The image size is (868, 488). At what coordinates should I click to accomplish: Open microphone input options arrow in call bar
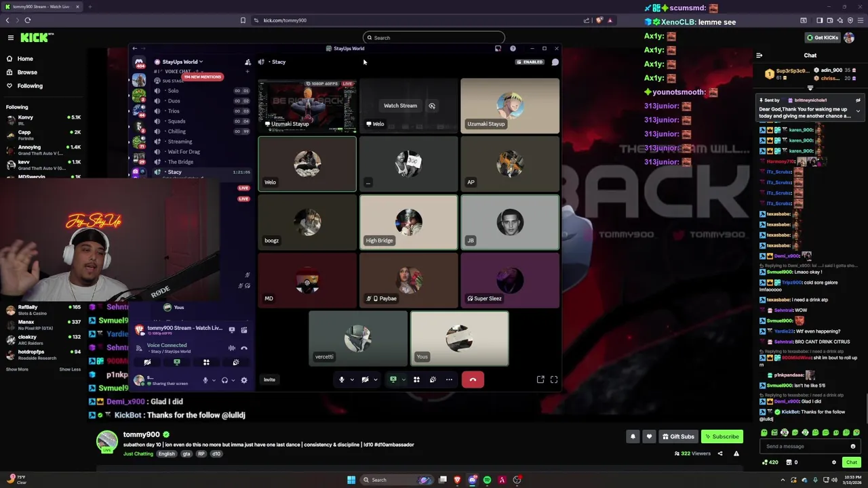coord(351,380)
